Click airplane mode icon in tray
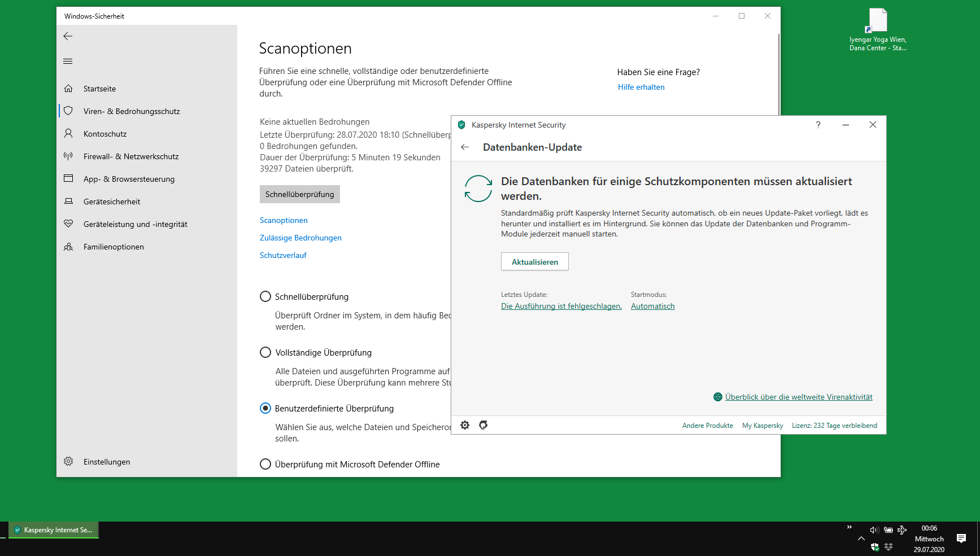The image size is (980, 556). (x=902, y=529)
